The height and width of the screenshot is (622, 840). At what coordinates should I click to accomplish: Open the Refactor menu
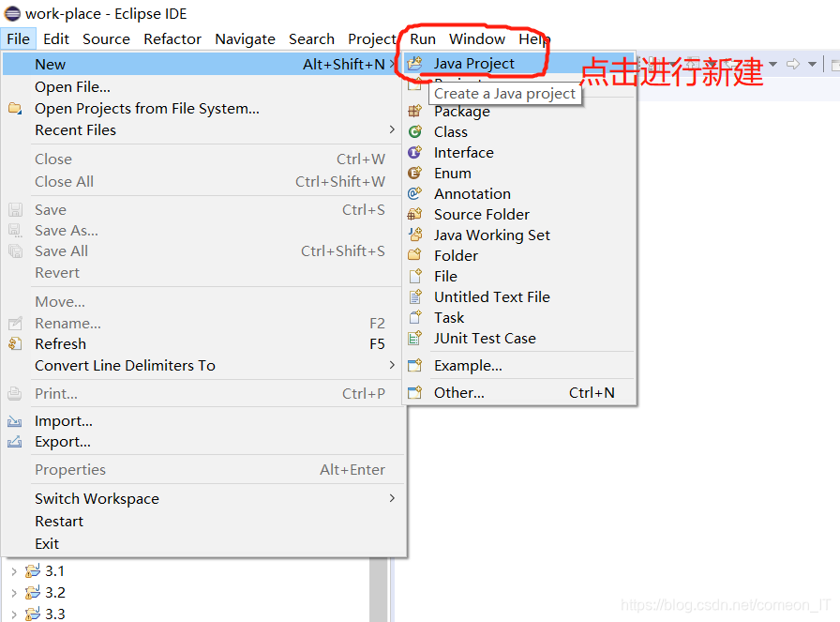coord(172,39)
